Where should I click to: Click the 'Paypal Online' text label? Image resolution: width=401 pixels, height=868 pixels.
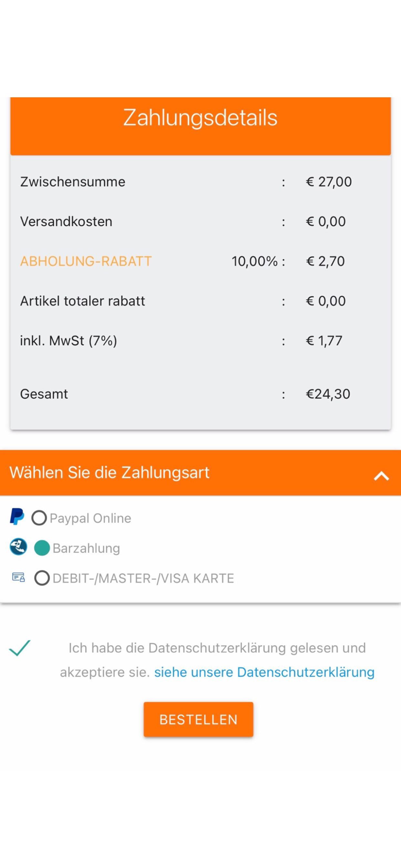[x=90, y=518]
